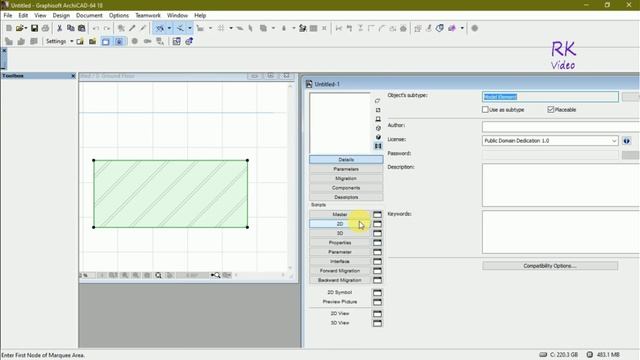The width and height of the screenshot is (640, 360).
Task: Click the Redo arrow icon
Action: point(107,28)
